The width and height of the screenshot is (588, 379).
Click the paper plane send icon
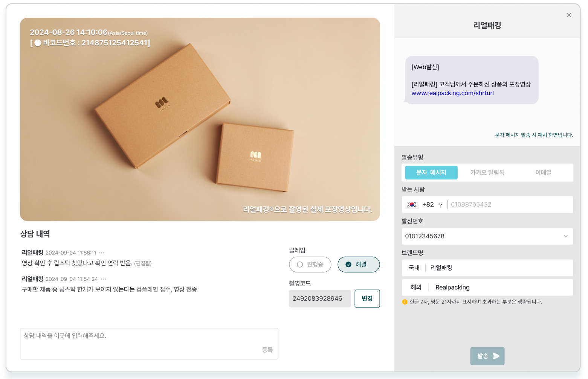[x=496, y=356]
